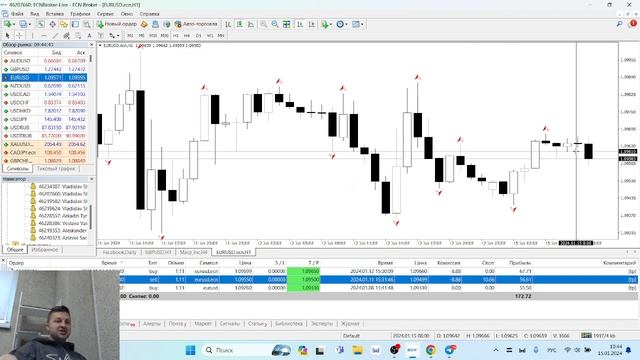Viewport: 640px width, 360px height.
Task: Open the Журнал terminal tab
Action: 350,324
